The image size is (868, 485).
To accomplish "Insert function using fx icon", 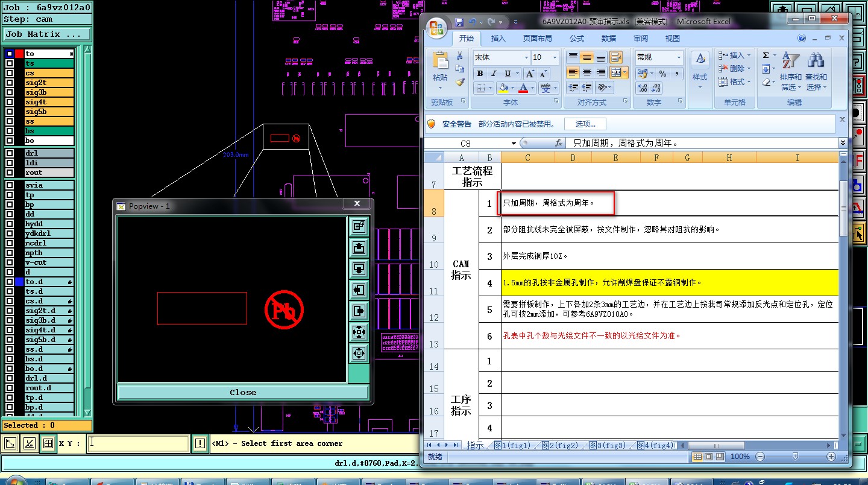I will tap(559, 144).
